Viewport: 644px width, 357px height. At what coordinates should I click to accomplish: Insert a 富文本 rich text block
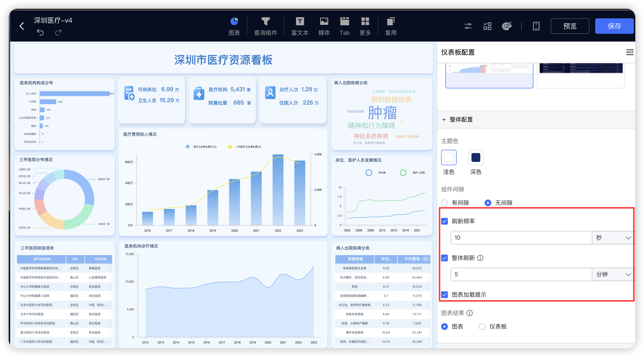tap(300, 26)
